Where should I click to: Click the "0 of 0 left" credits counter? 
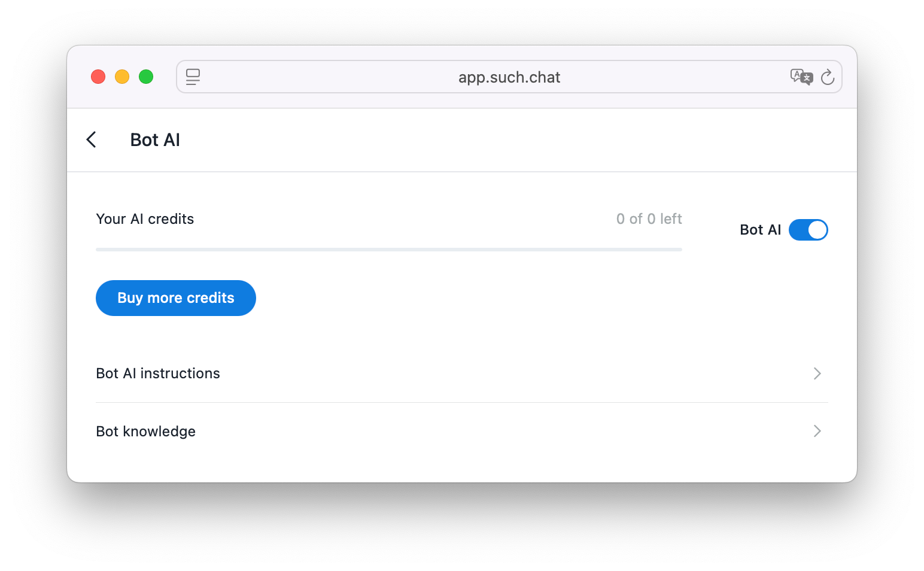tap(649, 219)
